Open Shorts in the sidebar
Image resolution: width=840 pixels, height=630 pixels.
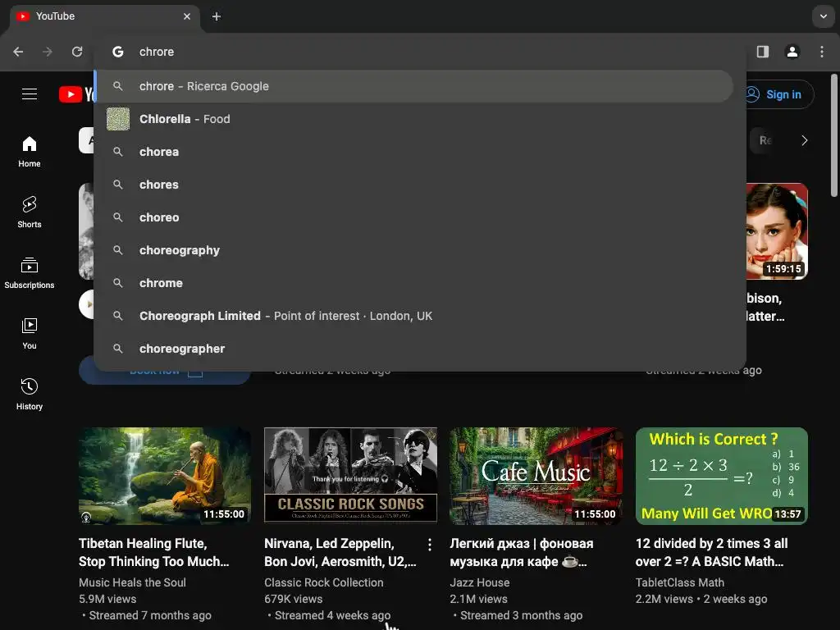(30, 212)
